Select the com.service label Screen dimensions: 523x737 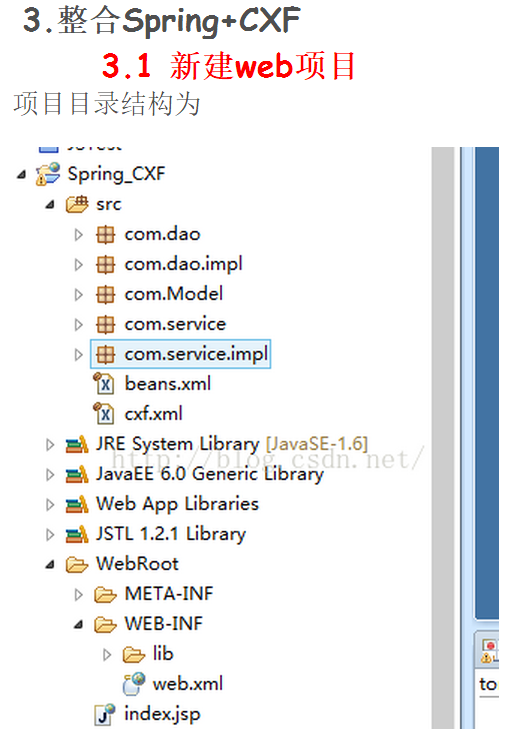(175, 324)
